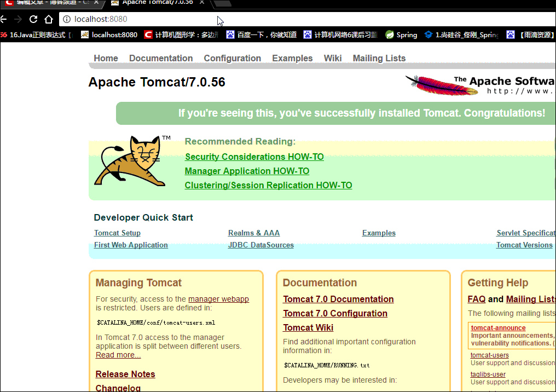Open the Documentation navigation menu item
Viewport: 556px width, 392px height.
[161, 58]
